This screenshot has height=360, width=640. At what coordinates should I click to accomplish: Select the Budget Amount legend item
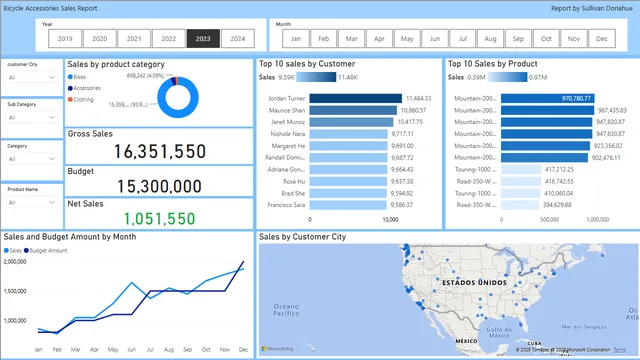(x=46, y=251)
